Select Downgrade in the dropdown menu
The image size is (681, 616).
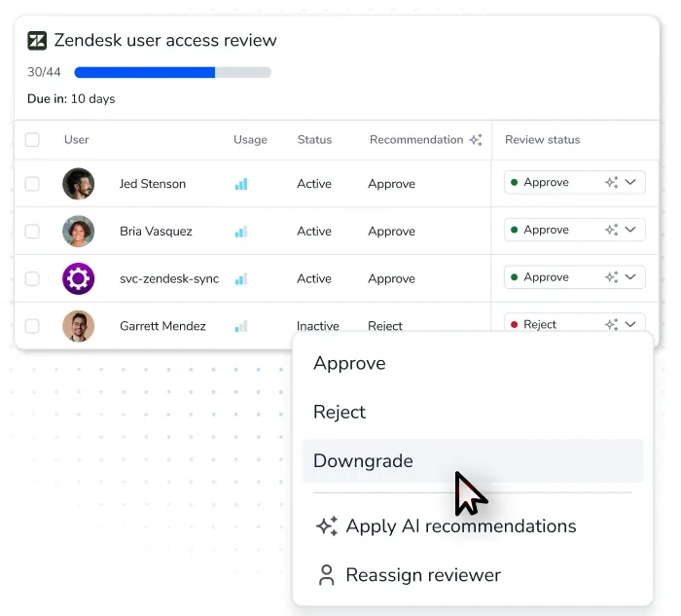[x=473, y=461]
